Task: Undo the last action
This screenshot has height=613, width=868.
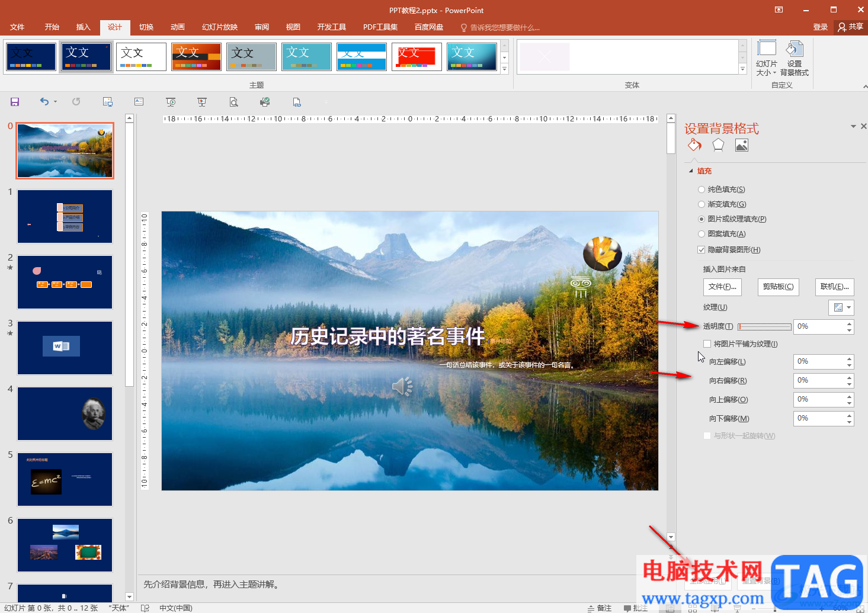Action: pyautogui.click(x=44, y=101)
